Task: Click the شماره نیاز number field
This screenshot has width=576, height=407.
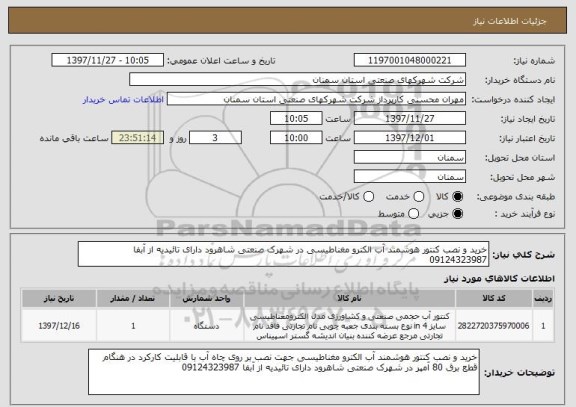Action: click(x=410, y=60)
